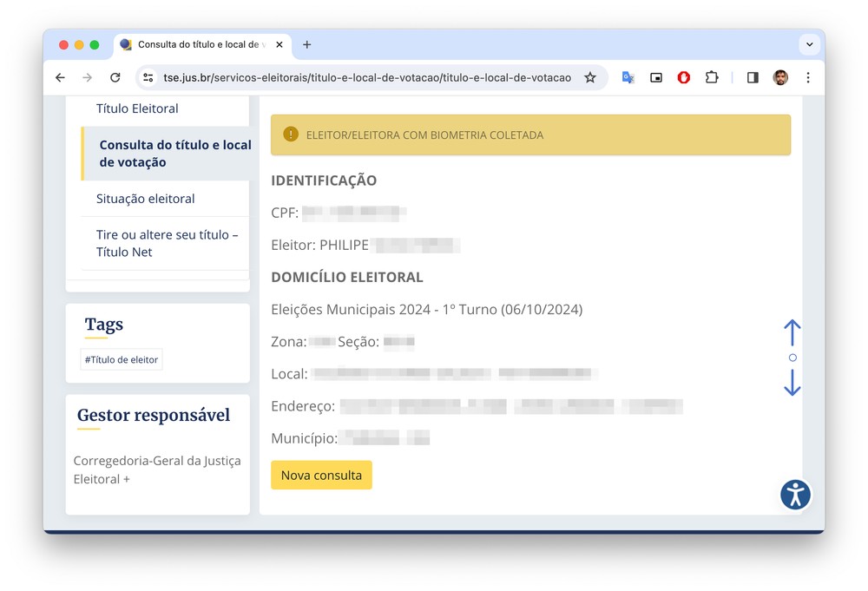Click the accessibility icon button
This screenshot has height=591, width=868.
click(x=795, y=495)
